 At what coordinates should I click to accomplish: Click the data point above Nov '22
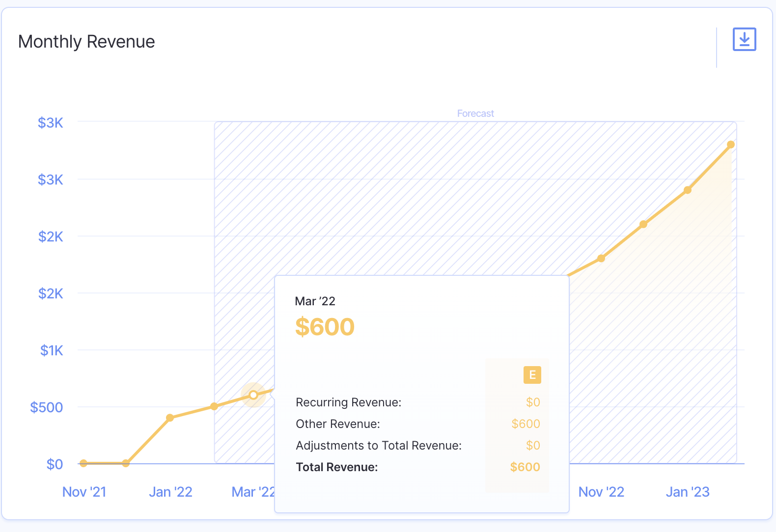[601, 258]
